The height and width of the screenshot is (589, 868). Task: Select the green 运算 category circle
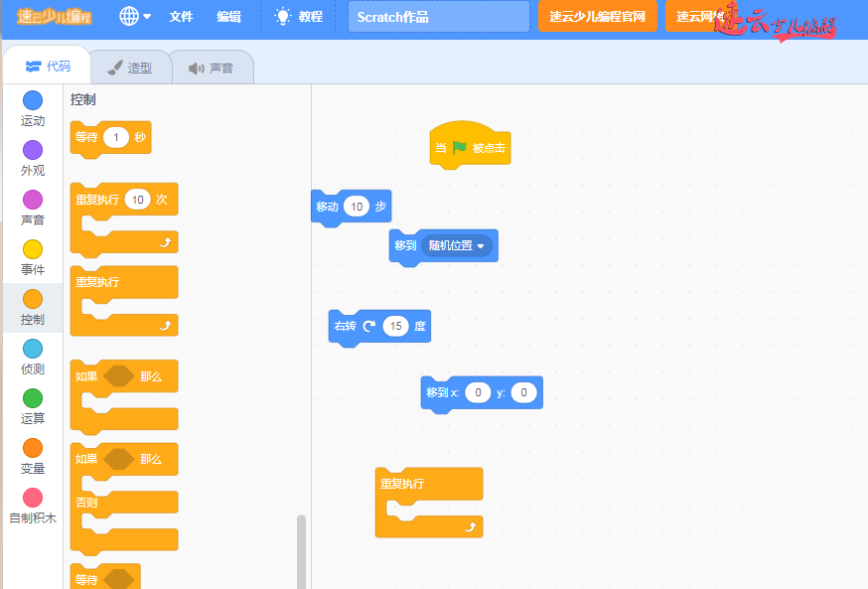pos(33,398)
